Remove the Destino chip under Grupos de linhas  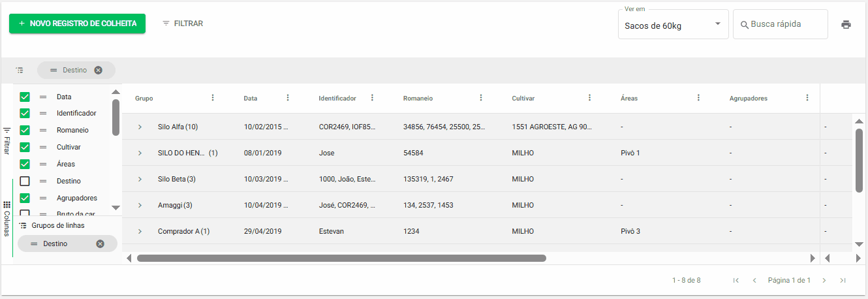100,244
